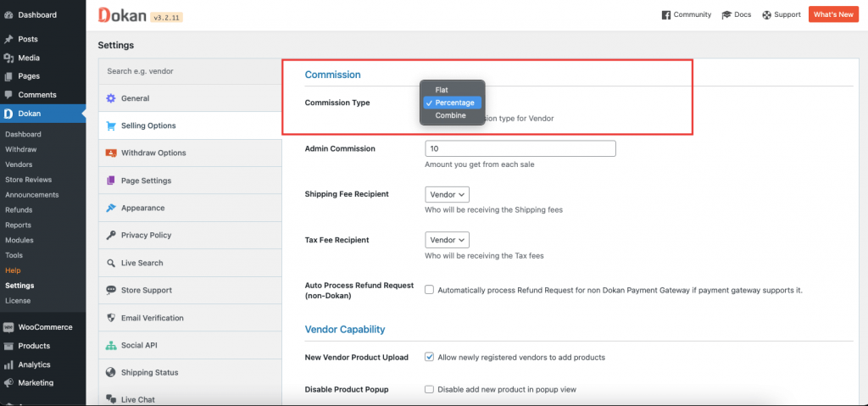Click the Support lifebuoy icon

point(766,15)
